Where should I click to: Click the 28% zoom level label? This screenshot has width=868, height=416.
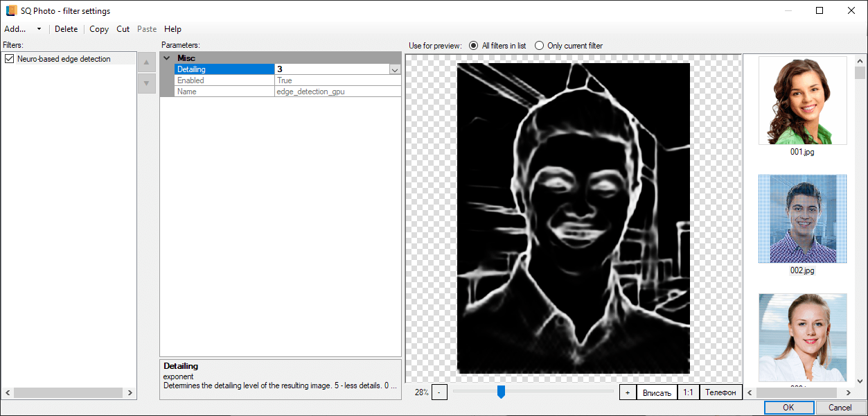click(422, 392)
